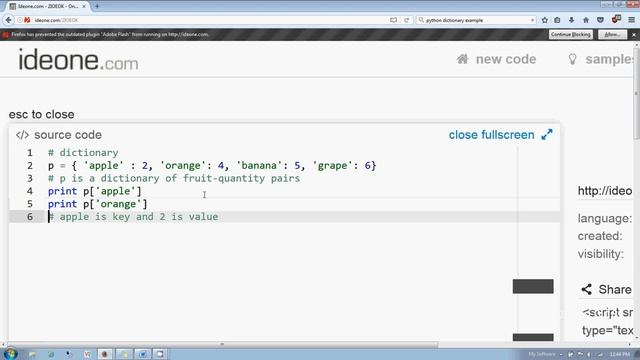This screenshot has width=640, height=360.
Task: Click the Firefox home icon
Action: click(x=586, y=20)
